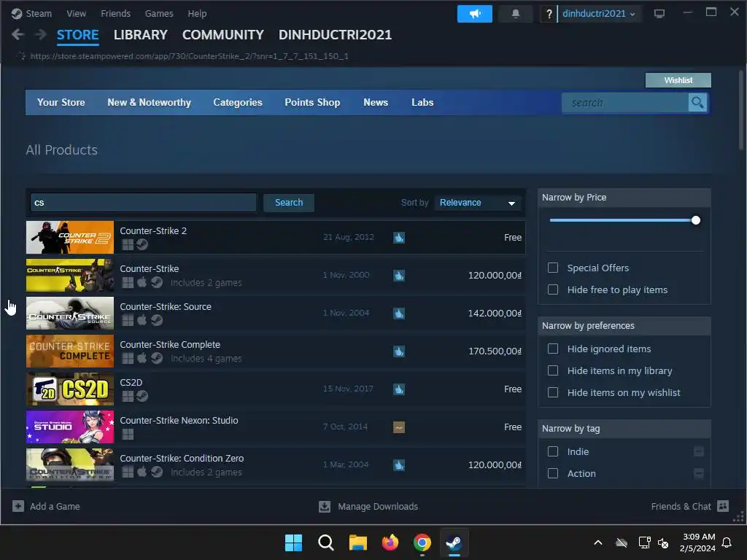Enable the Special Offers checkbox

553,268
